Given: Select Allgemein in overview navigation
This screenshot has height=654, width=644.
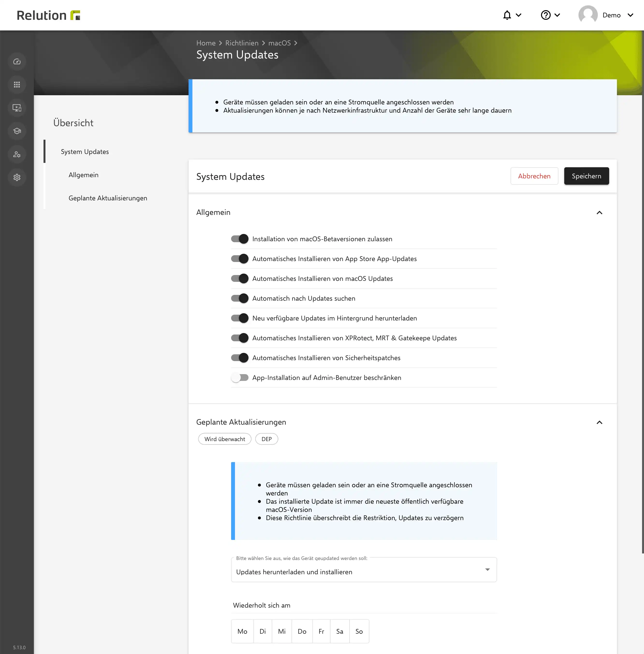Looking at the screenshot, I should pos(84,175).
